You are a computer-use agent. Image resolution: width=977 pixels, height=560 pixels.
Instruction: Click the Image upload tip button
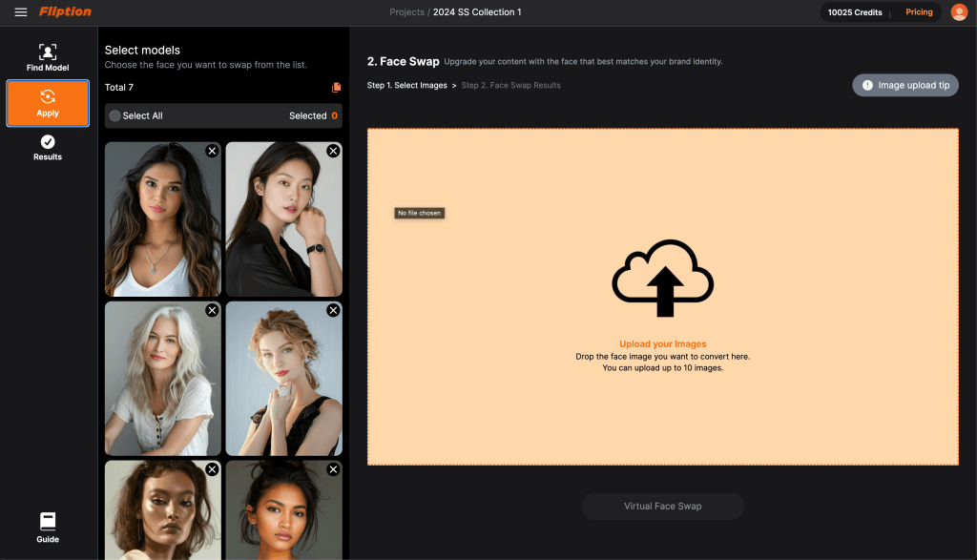pos(904,85)
